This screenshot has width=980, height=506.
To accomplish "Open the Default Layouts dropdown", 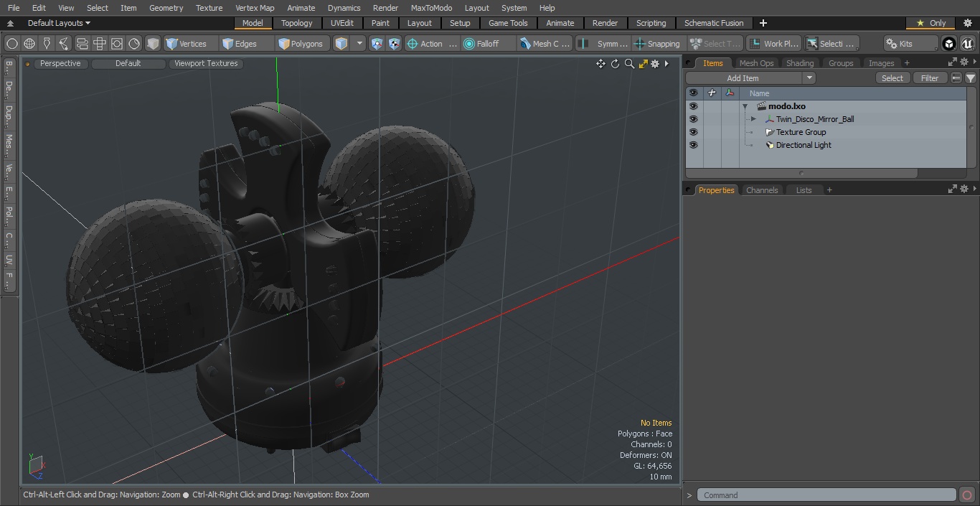I will [59, 23].
